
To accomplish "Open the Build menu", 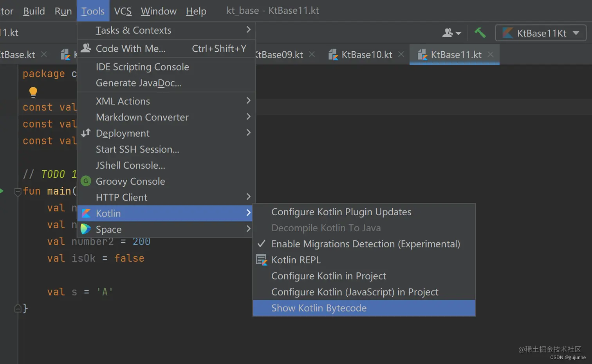I will click(34, 11).
